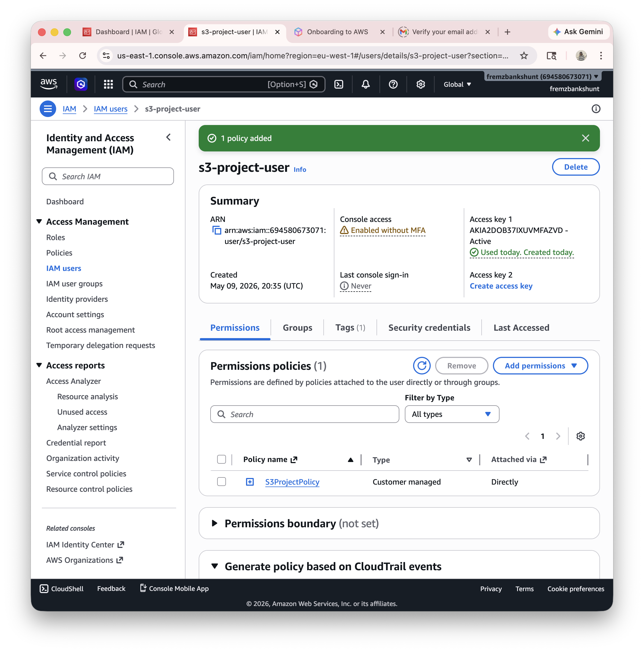644x652 pixels.
Task: Go back in browser history
Action: pyautogui.click(x=43, y=55)
